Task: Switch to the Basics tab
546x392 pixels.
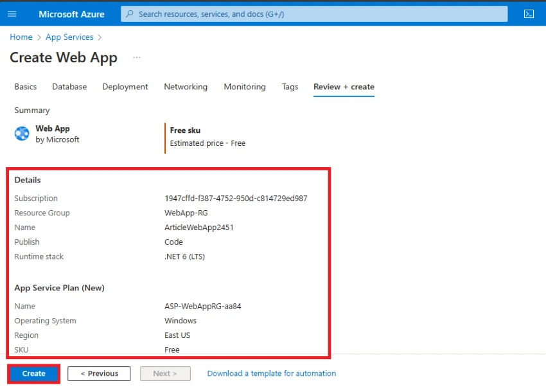Action: pos(26,87)
